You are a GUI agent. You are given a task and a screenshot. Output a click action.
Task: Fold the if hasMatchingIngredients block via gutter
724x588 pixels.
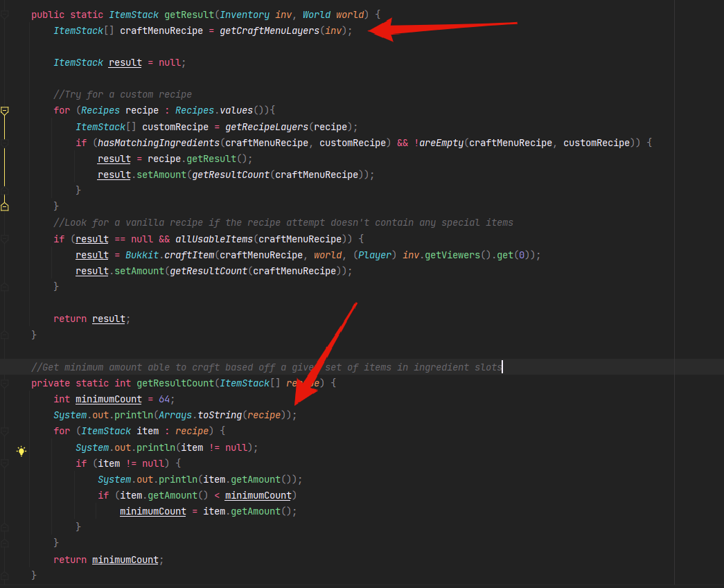point(5,143)
